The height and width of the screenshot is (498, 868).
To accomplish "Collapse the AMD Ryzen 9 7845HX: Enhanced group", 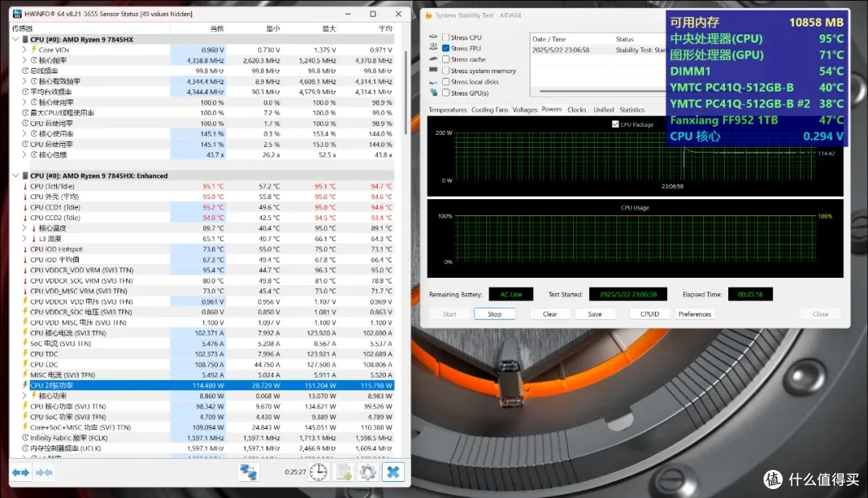I will 15,176.
